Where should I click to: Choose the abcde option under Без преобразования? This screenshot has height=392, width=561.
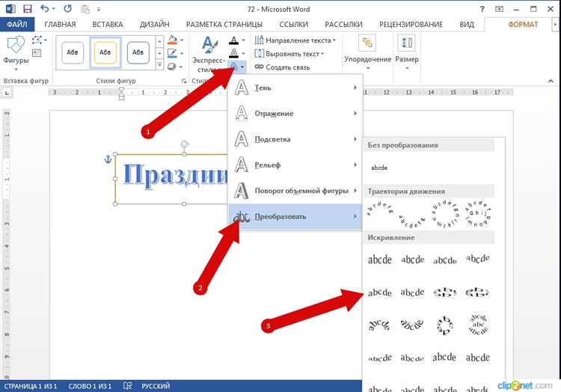[x=379, y=168]
